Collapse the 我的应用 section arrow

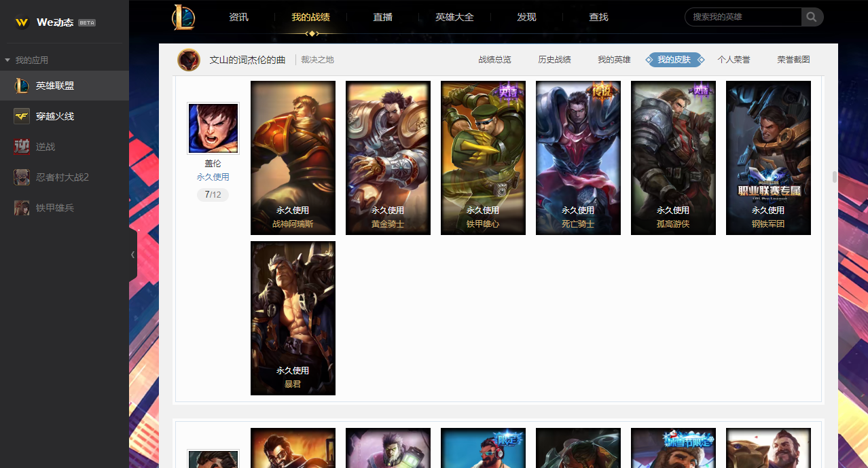[7, 60]
